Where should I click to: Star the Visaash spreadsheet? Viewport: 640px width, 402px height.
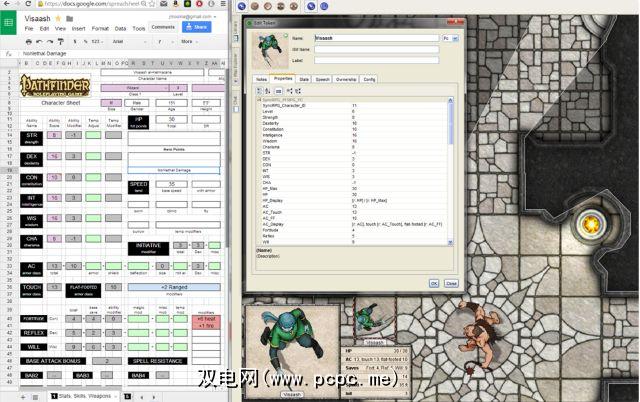click(58, 18)
